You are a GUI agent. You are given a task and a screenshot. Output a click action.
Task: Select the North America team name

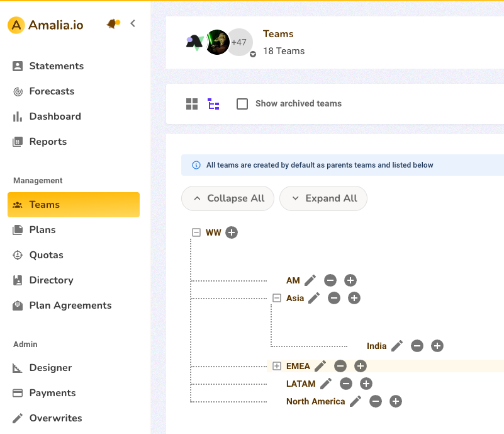[x=316, y=401]
